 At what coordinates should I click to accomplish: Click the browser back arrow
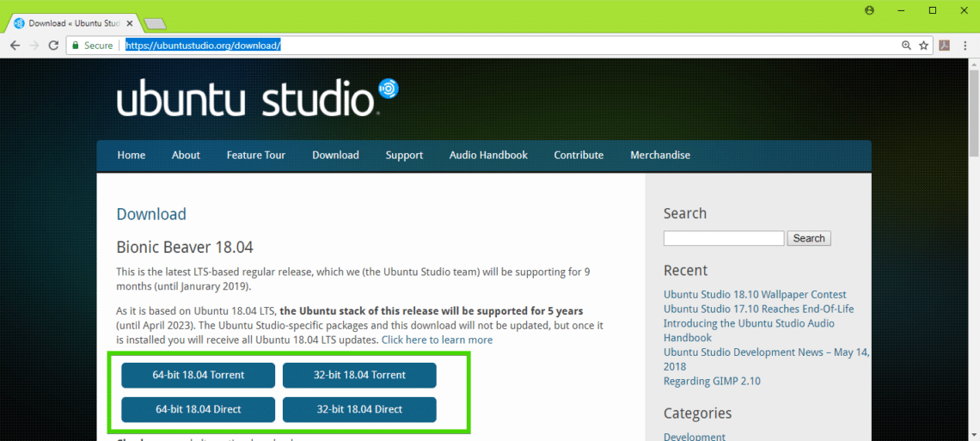click(x=15, y=46)
